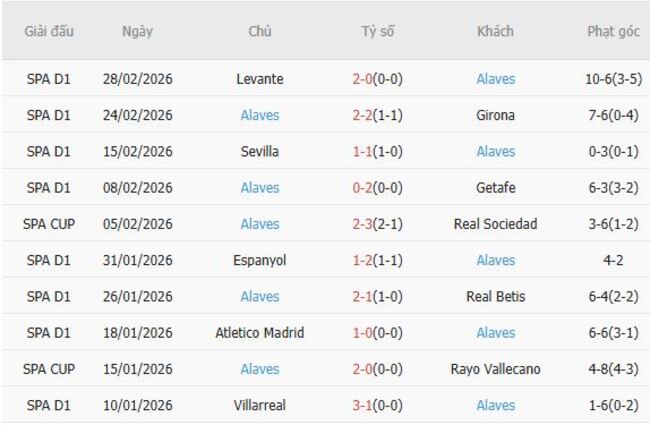Click the Rayo Vallecano team name
This screenshot has height=425, width=650.
click(496, 369)
